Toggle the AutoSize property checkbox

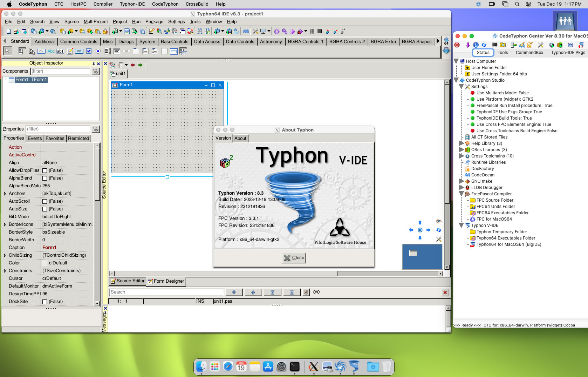coord(45,209)
